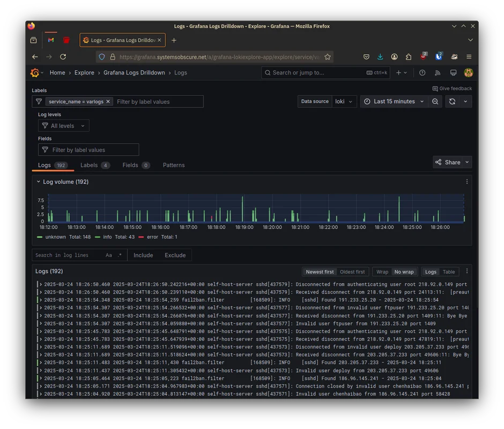
Task: Open the loki data source dropdown
Action: (344, 101)
